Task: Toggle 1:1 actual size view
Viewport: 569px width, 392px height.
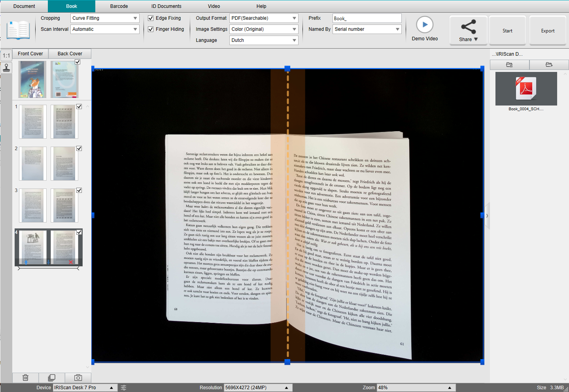Action: tap(6, 55)
